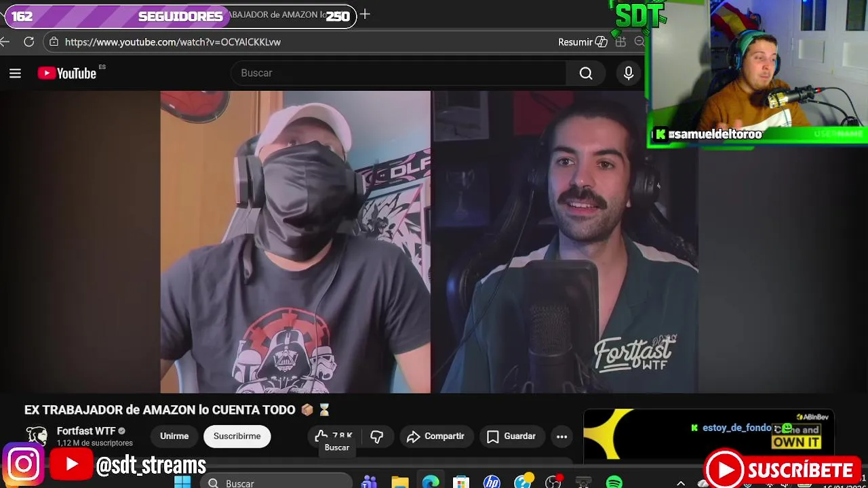Click the EX TRABAJADOR de AMAZON video title

coord(177,410)
